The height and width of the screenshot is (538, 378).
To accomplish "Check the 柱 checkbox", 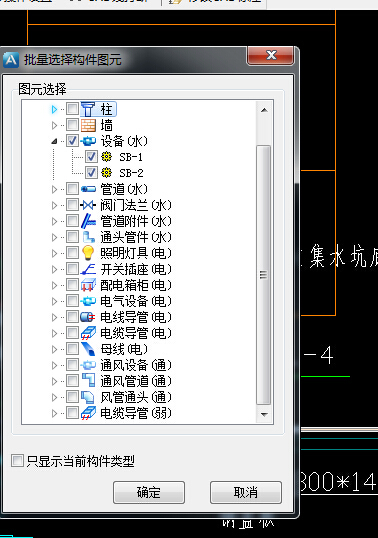I will coord(72,109).
